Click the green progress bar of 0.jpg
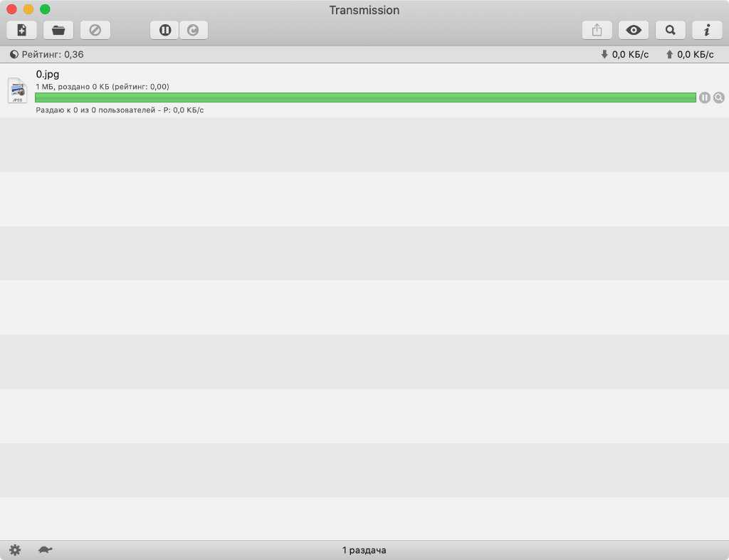The image size is (729, 560). coord(364,97)
